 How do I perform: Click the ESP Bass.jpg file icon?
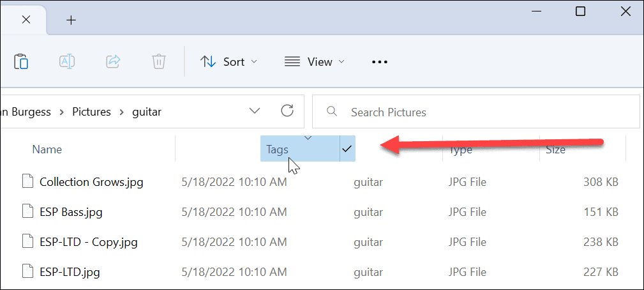point(27,212)
